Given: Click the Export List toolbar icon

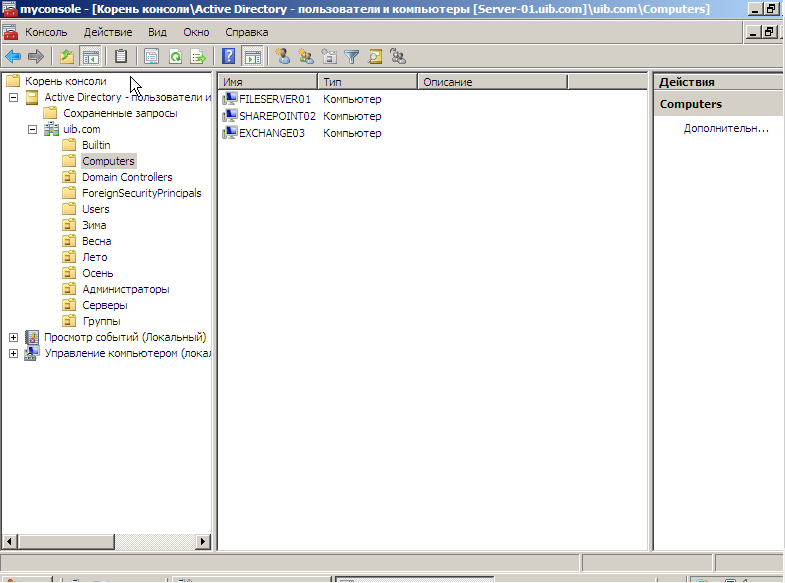Looking at the screenshot, I should coord(198,57).
